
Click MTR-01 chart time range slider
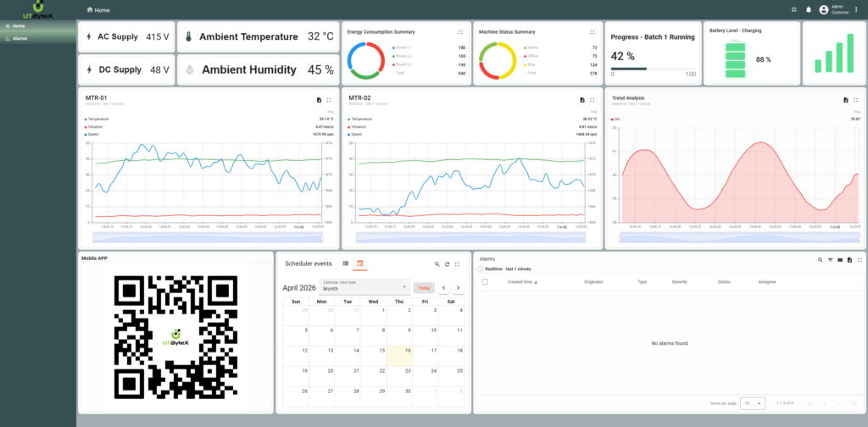208,237
